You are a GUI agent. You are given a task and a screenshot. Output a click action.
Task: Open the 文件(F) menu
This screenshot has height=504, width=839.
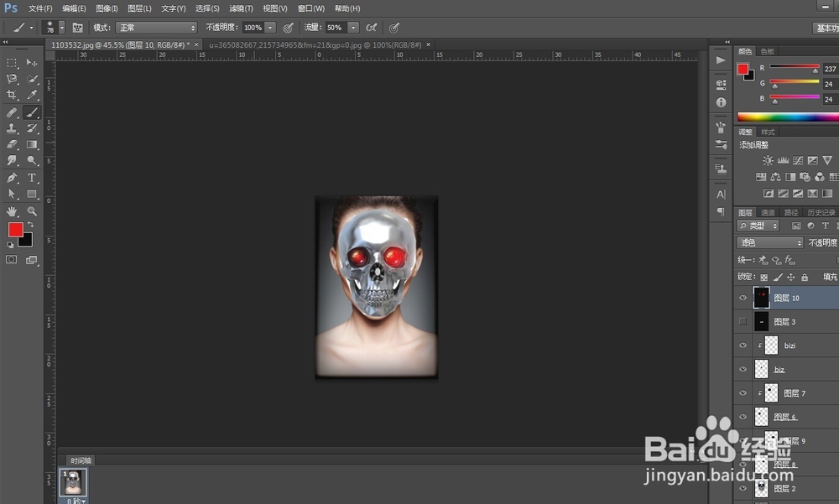point(40,8)
